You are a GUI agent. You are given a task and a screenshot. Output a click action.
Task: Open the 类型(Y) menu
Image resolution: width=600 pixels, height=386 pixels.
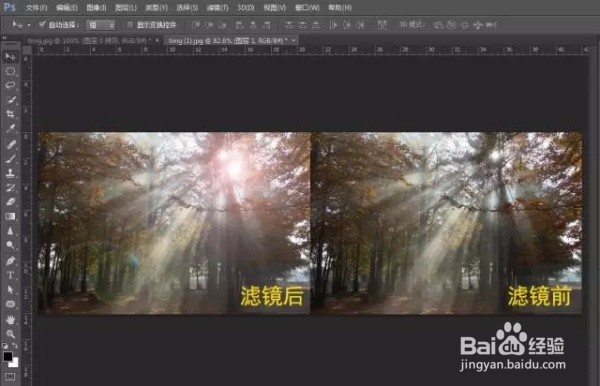tap(157, 7)
